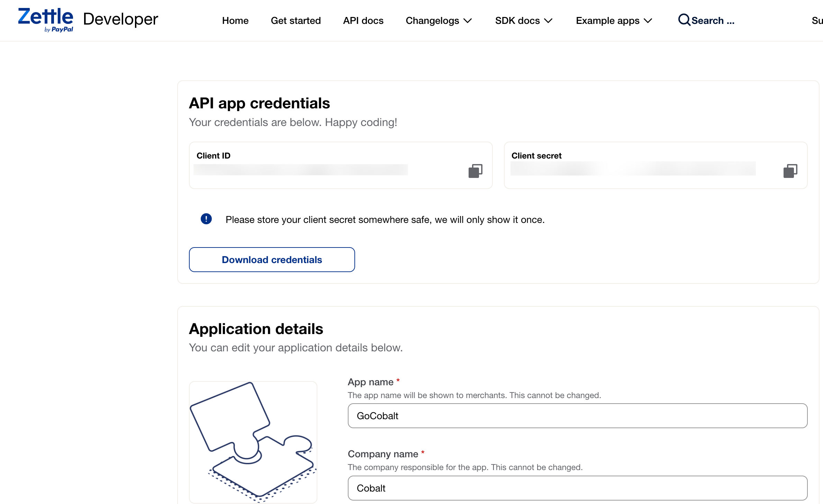The width and height of the screenshot is (823, 504).
Task: Click the blurred Client ID value
Action: pos(300,170)
